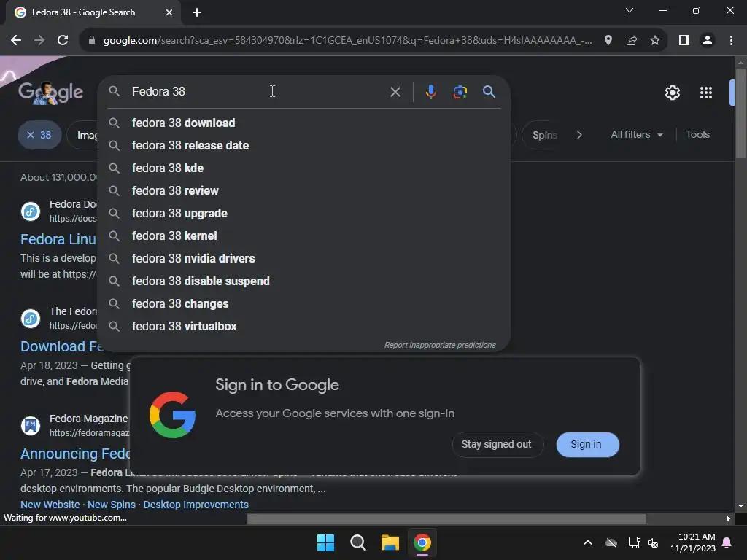View site information padlock icon
This screenshot has width=747, height=560.
(92, 41)
